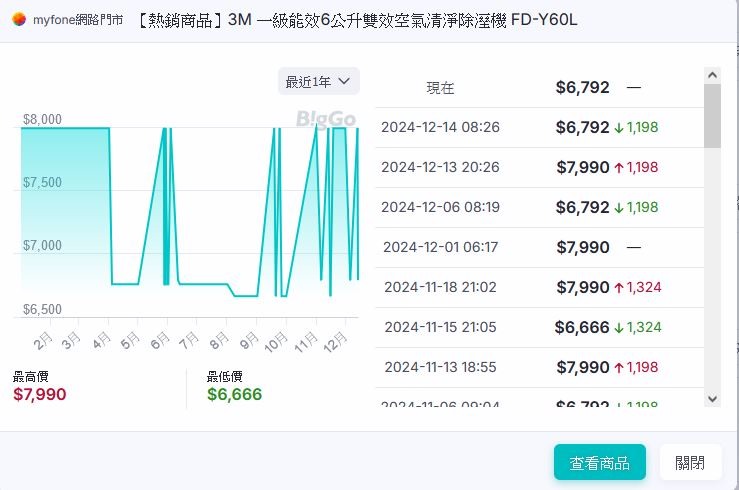Viewport: 739px width, 490px height.
Task: Click the $6,792 current price next to 現在
Action: click(x=583, y=87)
